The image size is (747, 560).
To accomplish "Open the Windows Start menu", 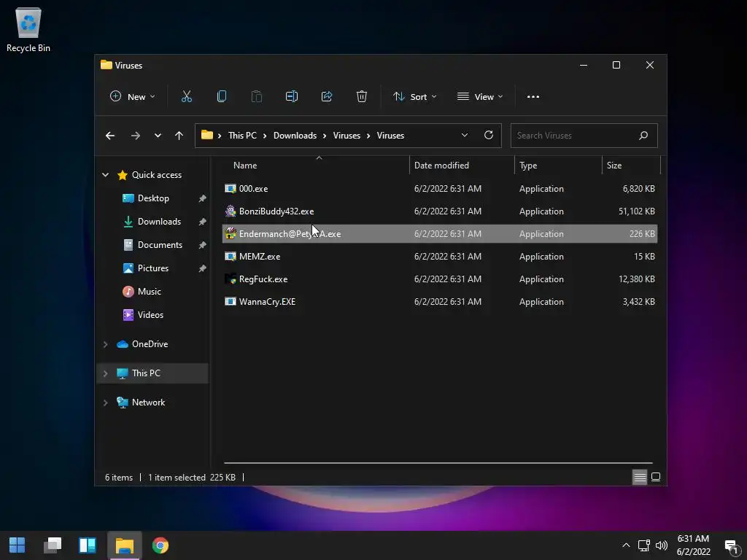I will pyautogui.click(x=18, y=545).
